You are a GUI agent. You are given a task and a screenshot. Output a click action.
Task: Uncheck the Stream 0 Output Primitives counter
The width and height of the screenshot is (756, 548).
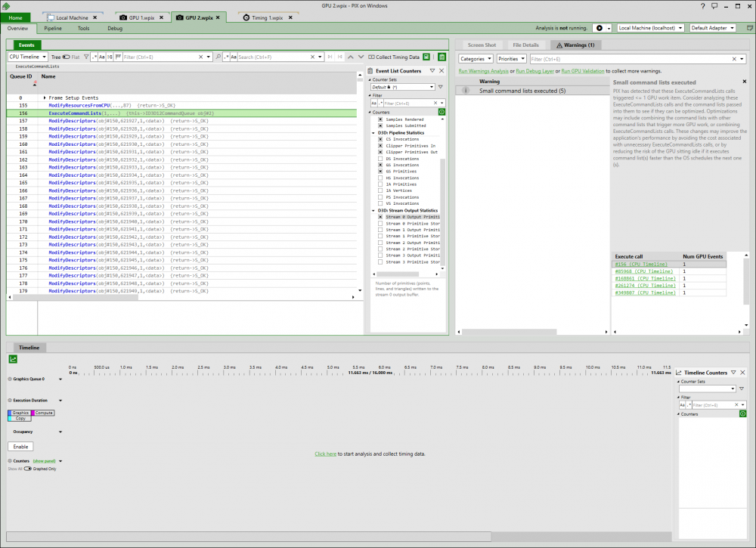(381, 217)
